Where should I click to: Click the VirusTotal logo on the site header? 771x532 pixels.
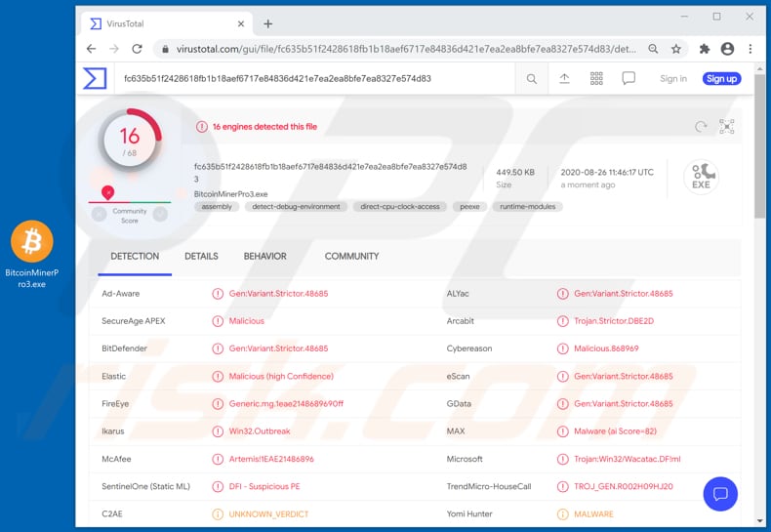95,79
